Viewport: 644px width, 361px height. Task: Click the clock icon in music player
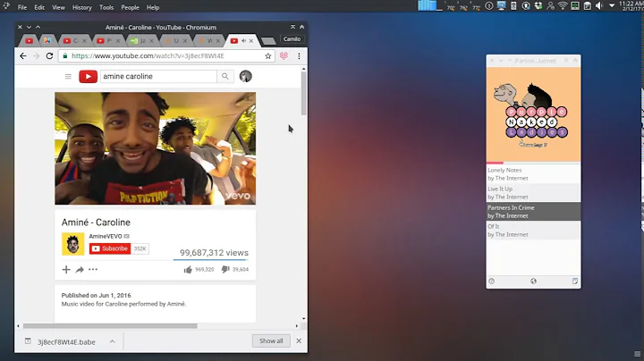pyautogui.click(x=492, y=281)
